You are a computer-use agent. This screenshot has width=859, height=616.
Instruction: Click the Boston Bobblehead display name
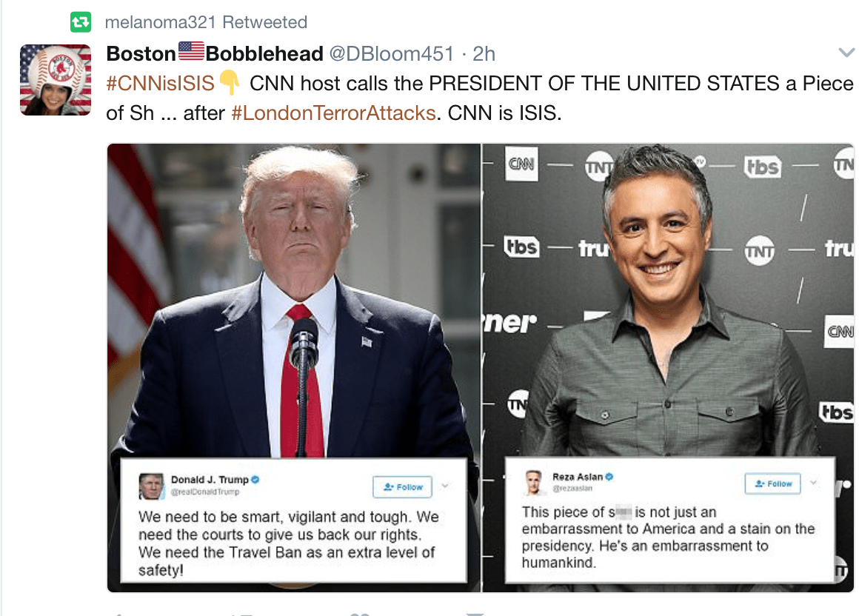(215, 53)
